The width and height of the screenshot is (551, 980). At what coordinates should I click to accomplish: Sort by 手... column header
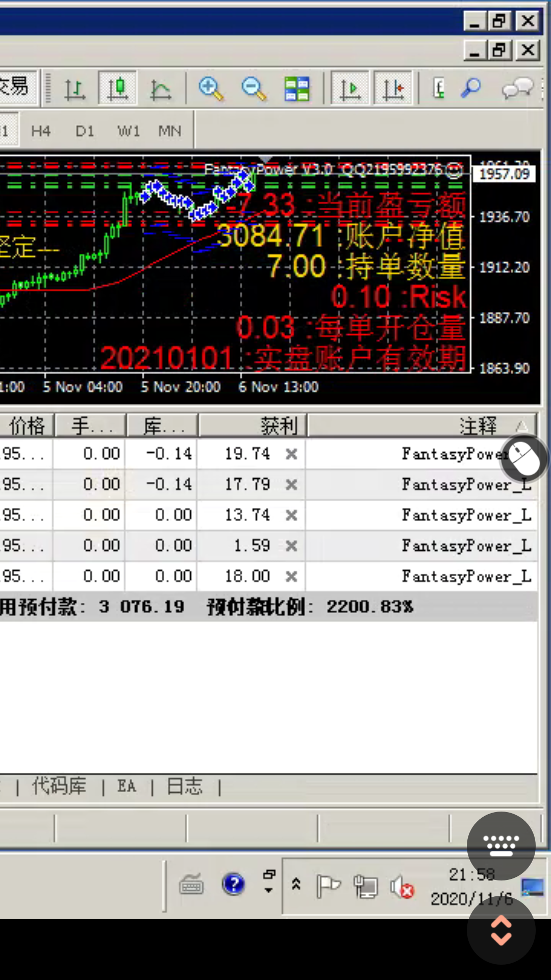click(90, 425)
